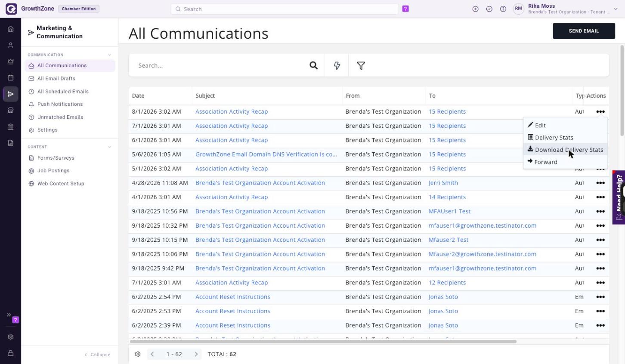Choose Download Delivery Stats menu entry
Image resolution: width=625 pixels, height=364 pixels.
[565, 150]
